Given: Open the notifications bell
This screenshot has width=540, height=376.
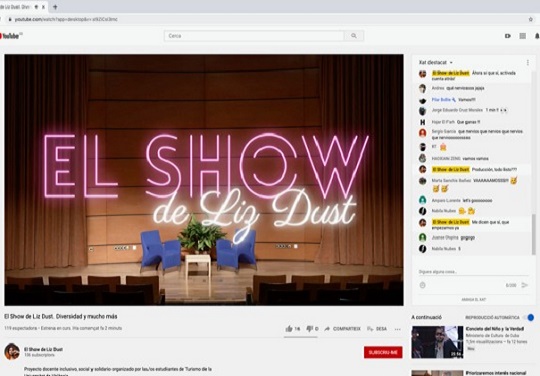Looking at the screenshot, I should pos(537,36).
